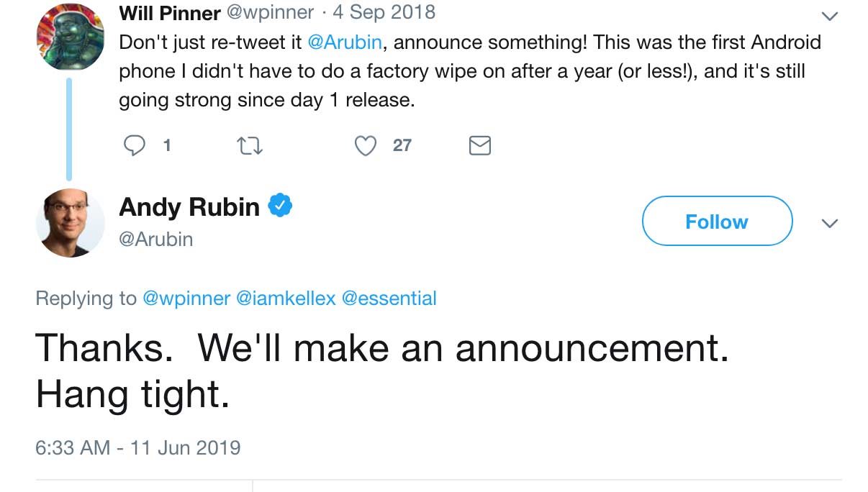
Task: Click the Will Pinner display name
Action: (170, 13)
